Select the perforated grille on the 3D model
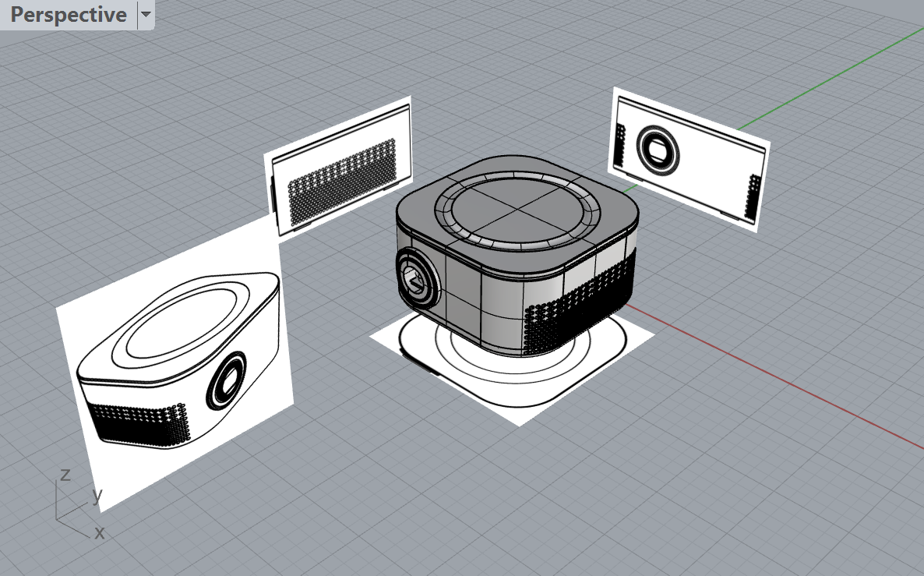The width and height of the screenshot is (924, 576). [x=580, y=312]
